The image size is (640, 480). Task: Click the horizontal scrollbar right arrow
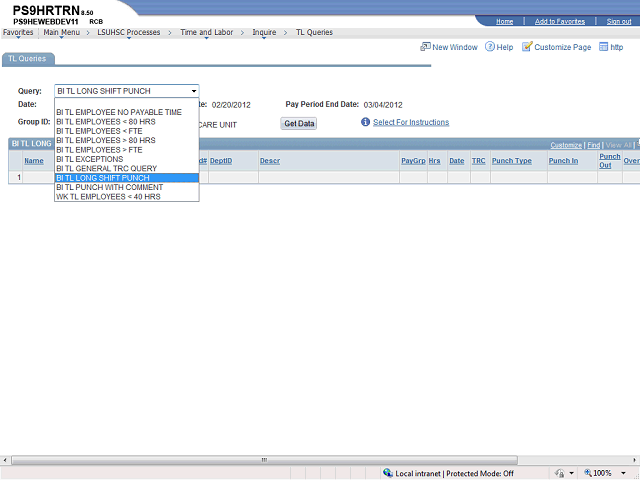(x=635, y=460)
